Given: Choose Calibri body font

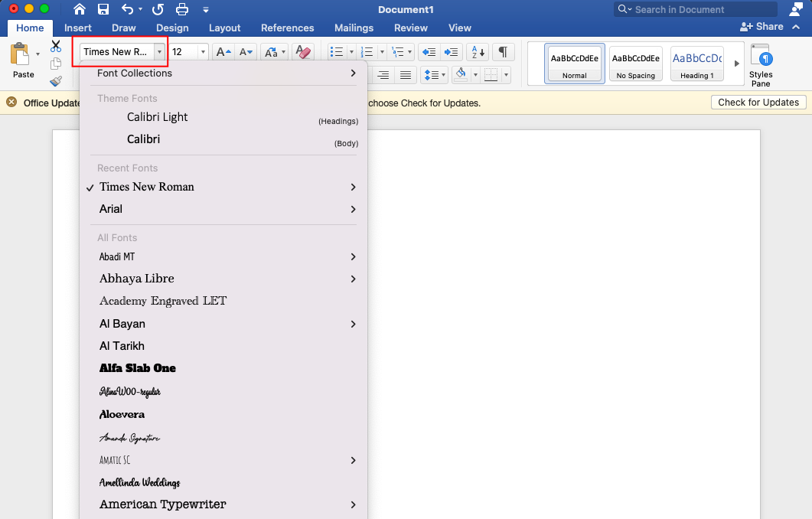Looking at the screenshot, I should tap(223, 140).
